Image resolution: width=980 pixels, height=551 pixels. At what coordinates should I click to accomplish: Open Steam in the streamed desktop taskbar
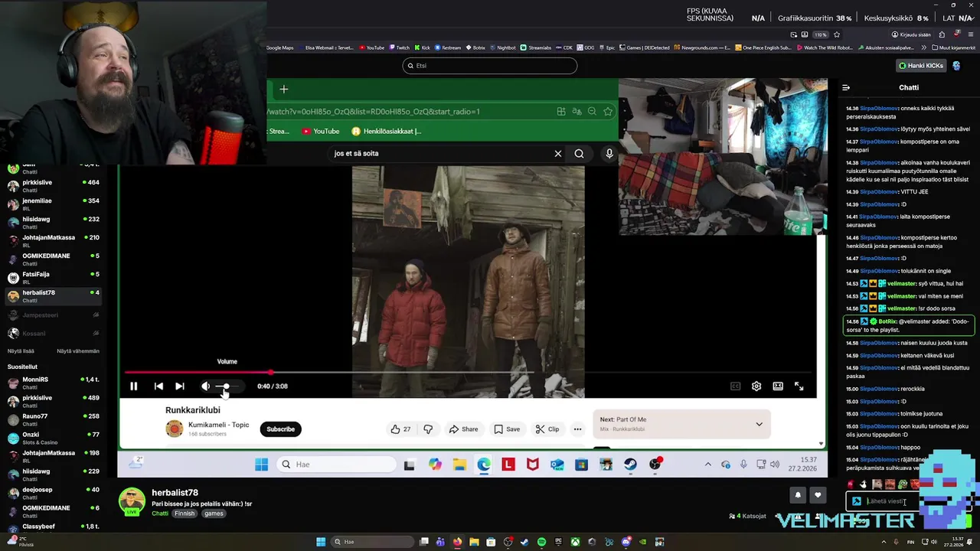click(x=630, y=465)
